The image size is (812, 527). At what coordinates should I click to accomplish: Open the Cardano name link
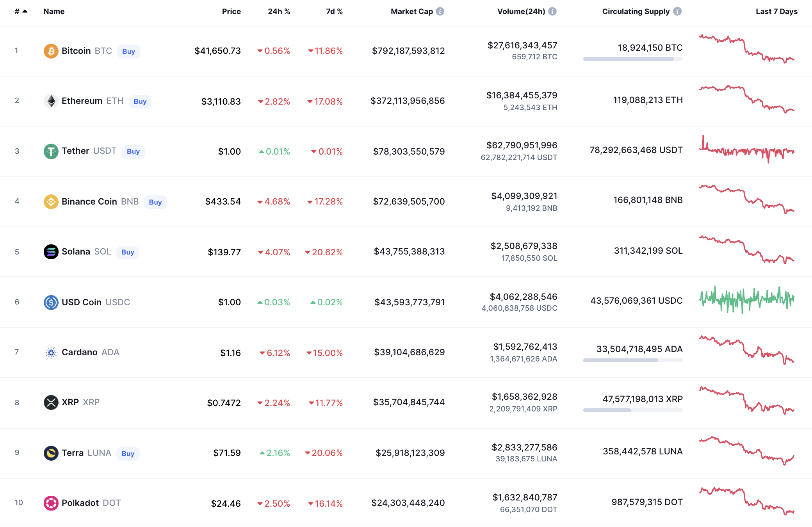coord(80,352)
